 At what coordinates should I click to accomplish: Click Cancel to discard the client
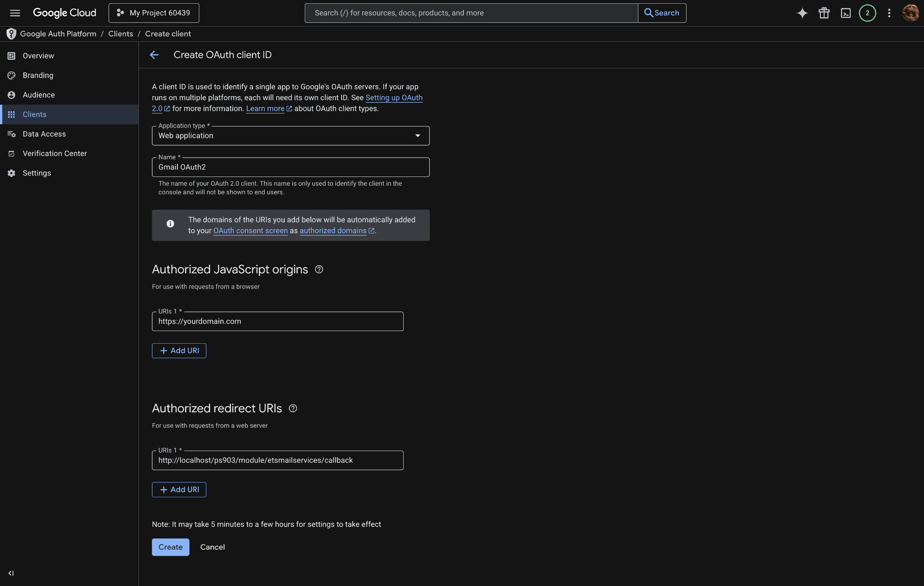212,547
